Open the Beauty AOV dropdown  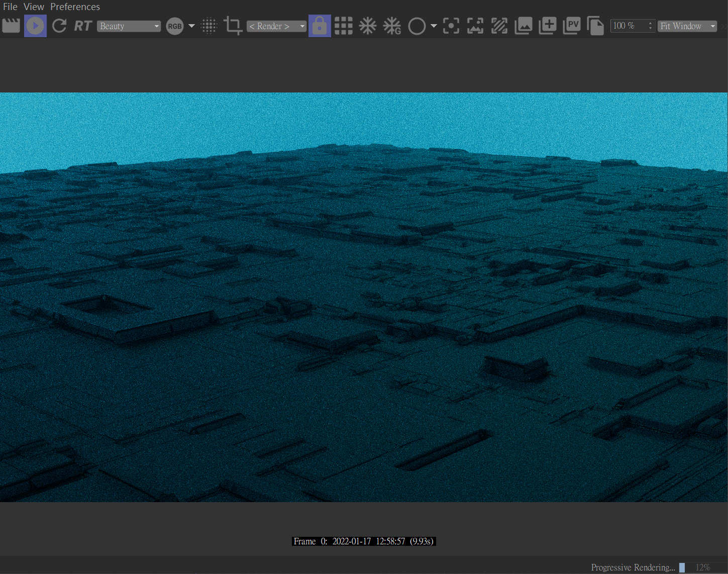pos(129,26)
